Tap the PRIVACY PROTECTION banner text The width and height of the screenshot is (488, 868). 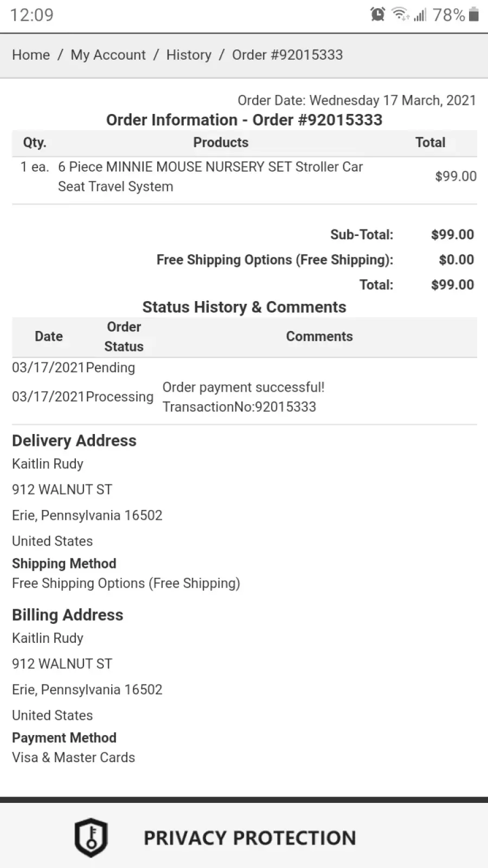tap(250, 838)
